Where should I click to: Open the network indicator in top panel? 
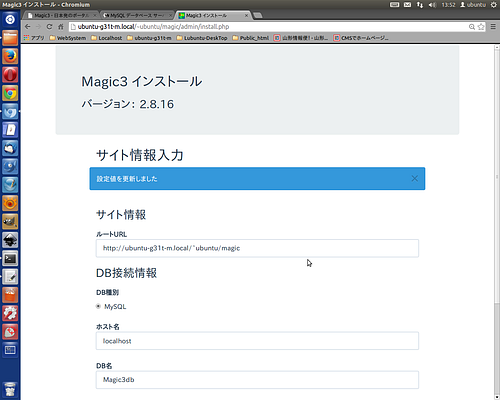pyautogui.click(x=420, y=5)
